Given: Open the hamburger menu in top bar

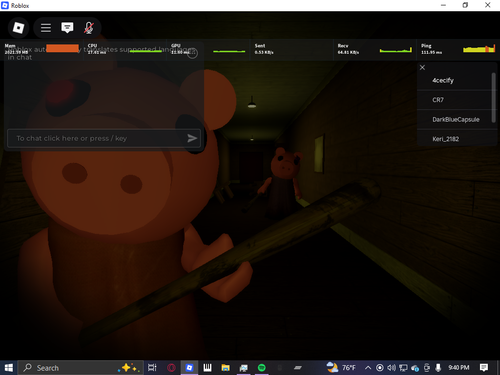Looking at the screenshot, I should pos(46,28).
